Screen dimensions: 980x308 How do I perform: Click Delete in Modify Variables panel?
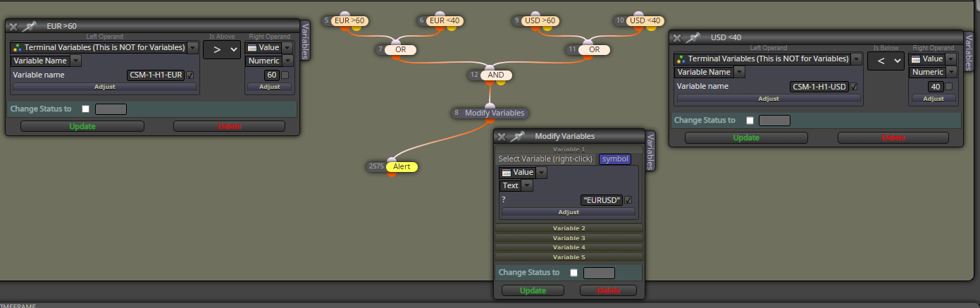pos(608,290)
